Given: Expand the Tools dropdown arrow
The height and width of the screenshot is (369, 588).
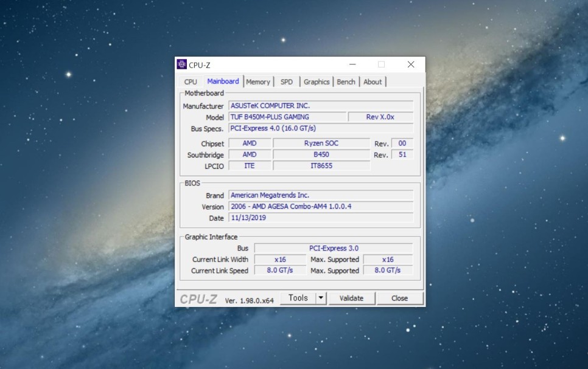Looking at the screenshot, I should [x=321, y=298].
